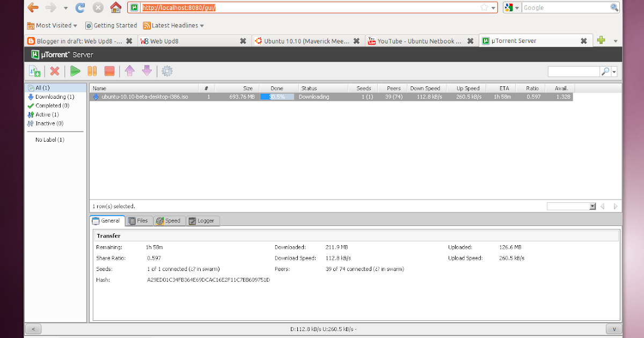This screenshot has width=644, height=338.
Task: Switch to the Logger tab
Action: tap(202, 221)
